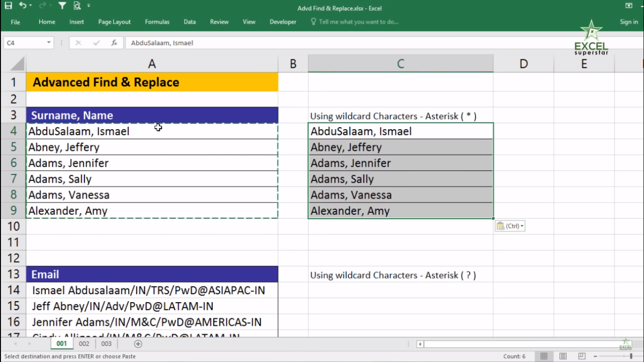Click the Sign in link

tap(628, 22)
